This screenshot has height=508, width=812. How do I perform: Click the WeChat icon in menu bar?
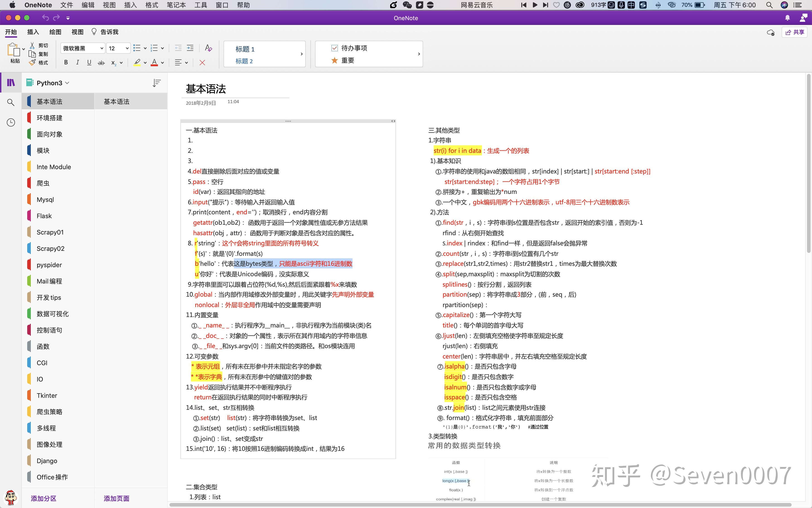pos(407,5)
